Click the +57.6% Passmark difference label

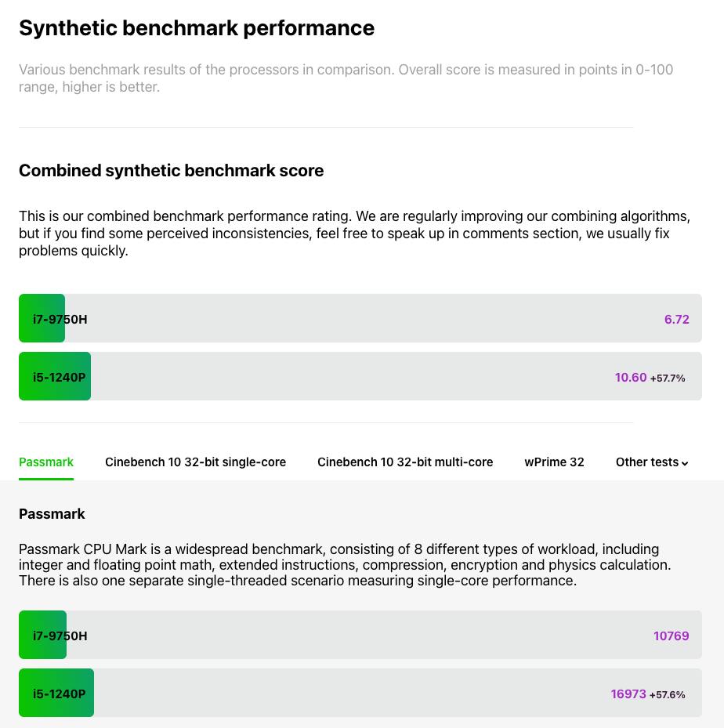tap(668, 695)
